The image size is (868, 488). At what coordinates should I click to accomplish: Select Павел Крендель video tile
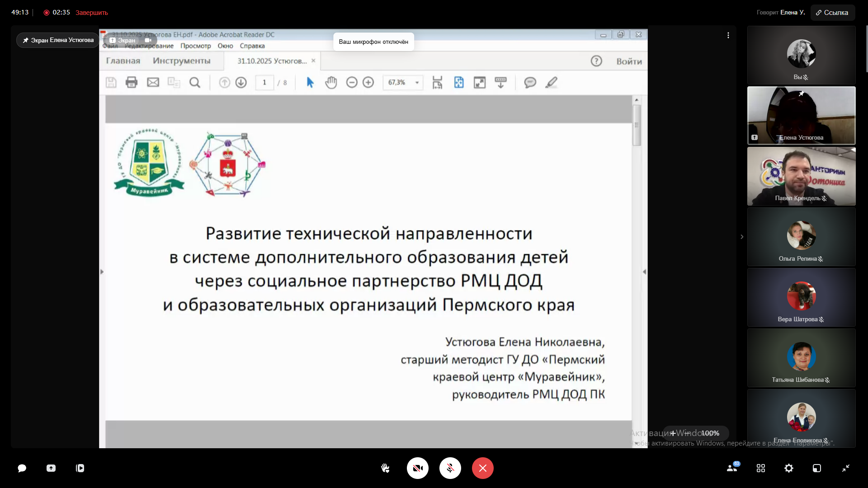[801, 176]
